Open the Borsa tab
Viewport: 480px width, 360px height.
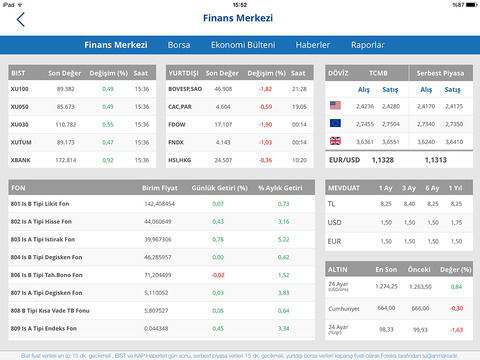(179, 45)
